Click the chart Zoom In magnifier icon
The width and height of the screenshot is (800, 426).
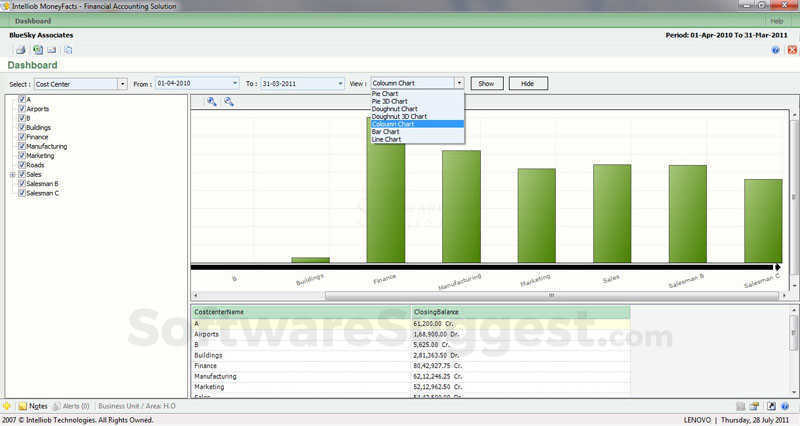[x=212, y=102]
